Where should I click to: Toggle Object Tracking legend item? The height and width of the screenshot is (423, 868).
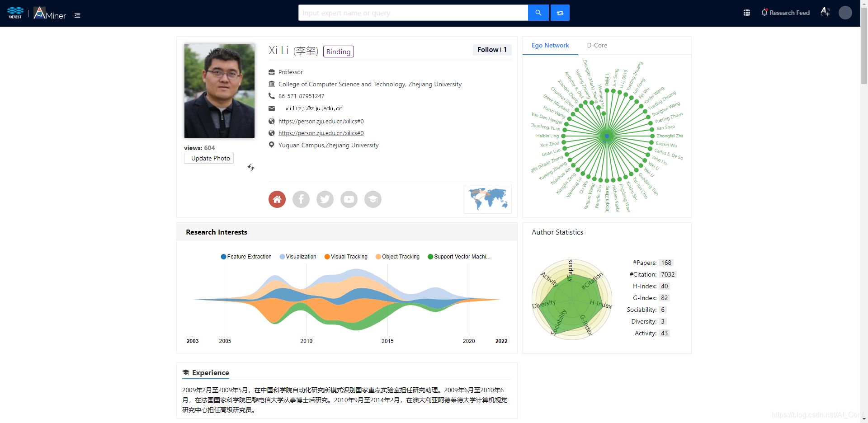click(x=397, y=257)
